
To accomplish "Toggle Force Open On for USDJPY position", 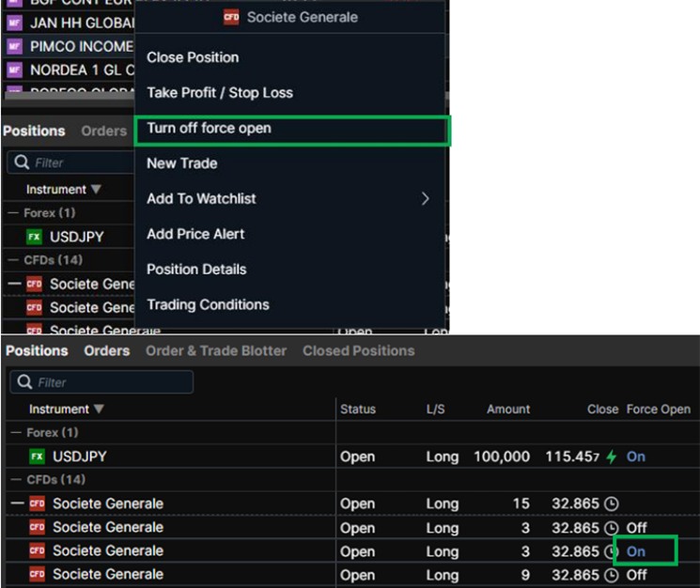I will (636, 456).
